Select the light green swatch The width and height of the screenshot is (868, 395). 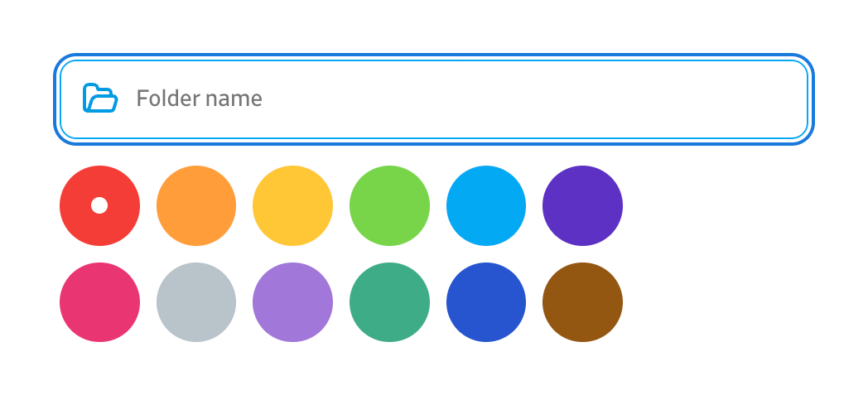pos(389,205)
